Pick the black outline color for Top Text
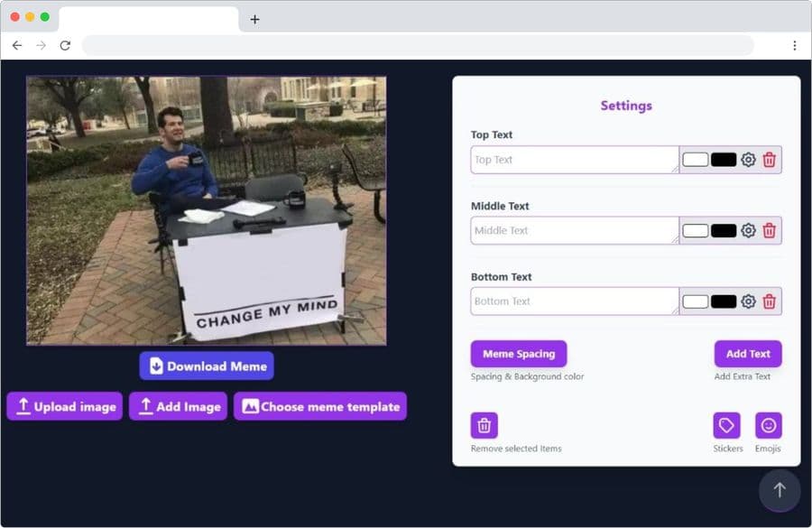 (x=724, y=160)
